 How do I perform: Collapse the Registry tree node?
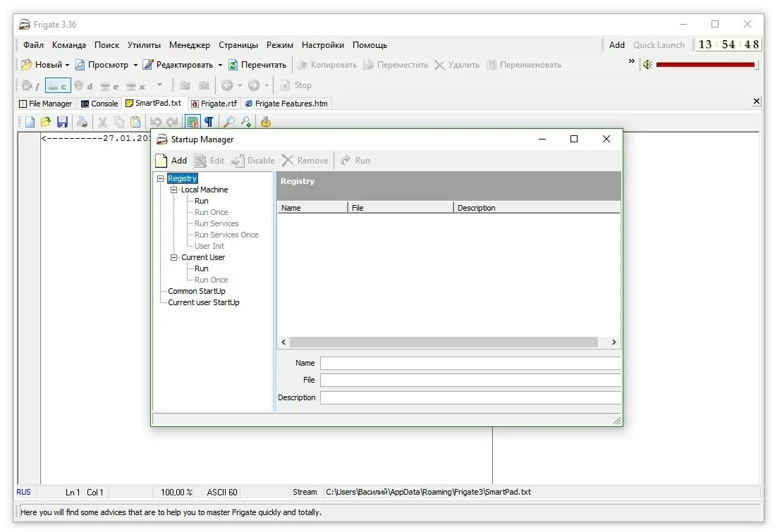161,178
